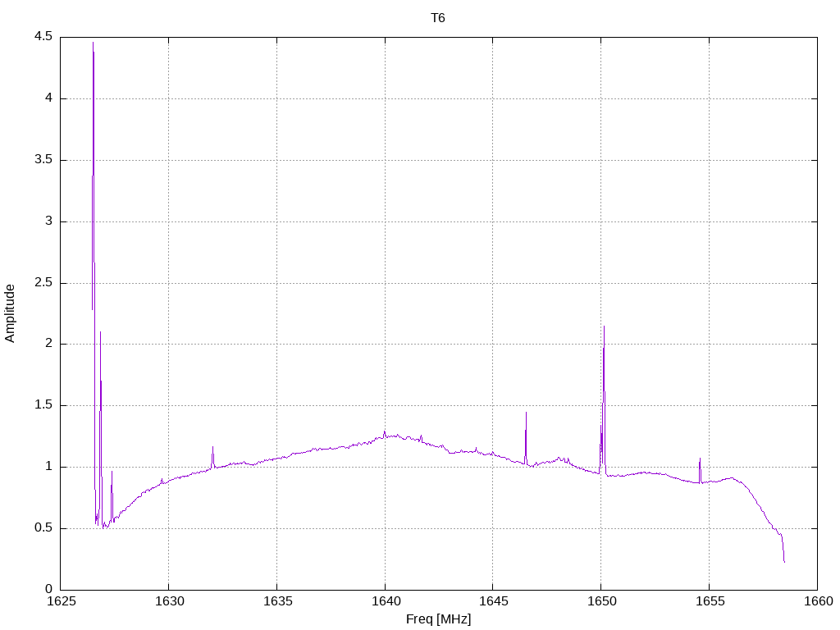Click the spike near 1654.5 MHz

(700, 459)
